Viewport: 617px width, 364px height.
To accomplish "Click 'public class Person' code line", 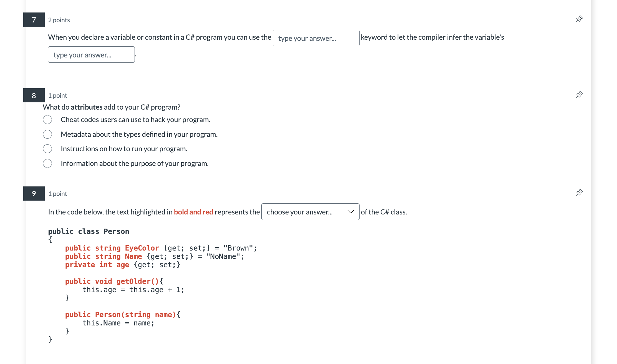I will (x=88, y=231).
